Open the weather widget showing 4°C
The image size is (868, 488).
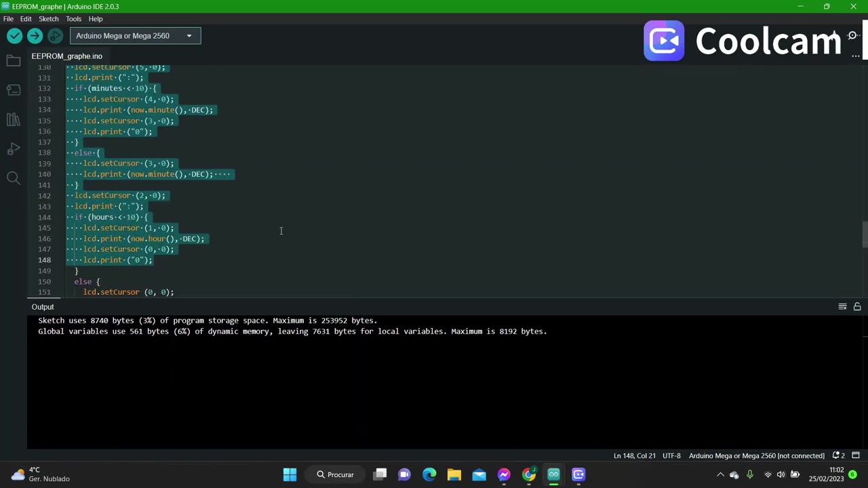tap(41, 474)
